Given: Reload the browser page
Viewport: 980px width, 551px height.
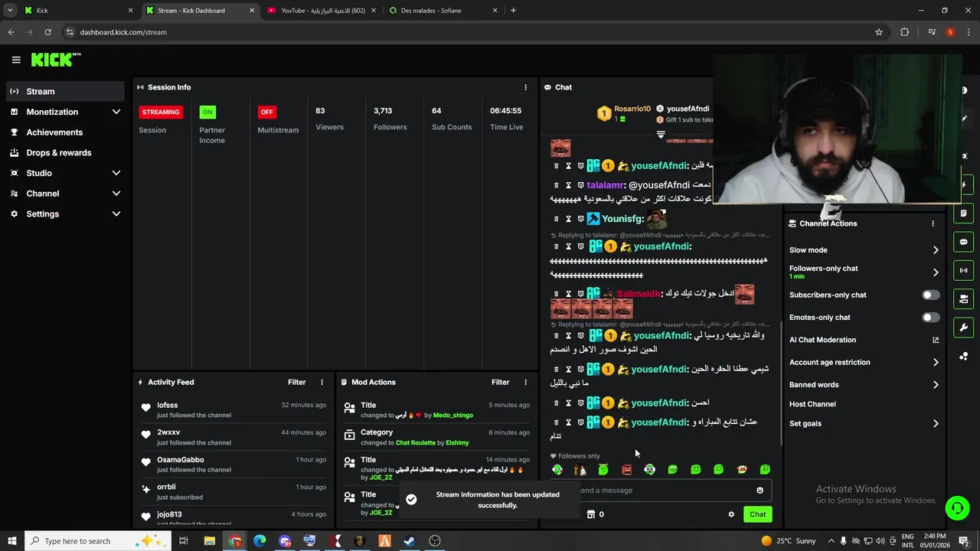Looking at the screenshot, I should 47,32.
